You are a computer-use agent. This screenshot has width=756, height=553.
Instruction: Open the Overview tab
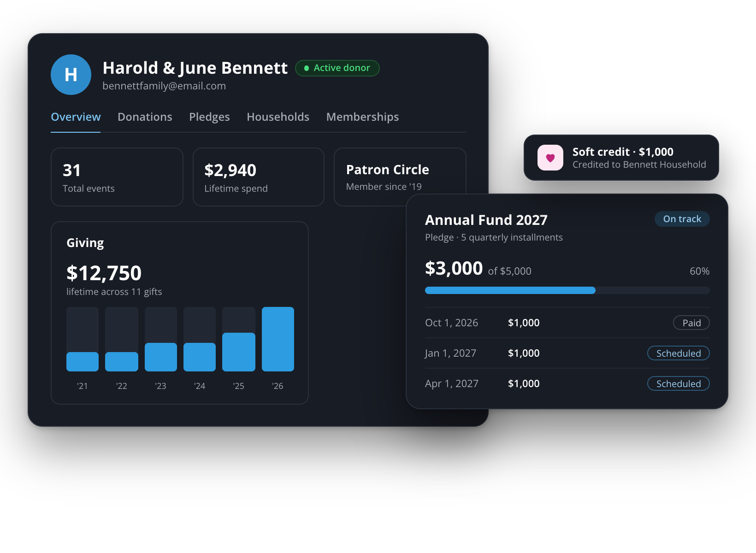coord(76,117)
